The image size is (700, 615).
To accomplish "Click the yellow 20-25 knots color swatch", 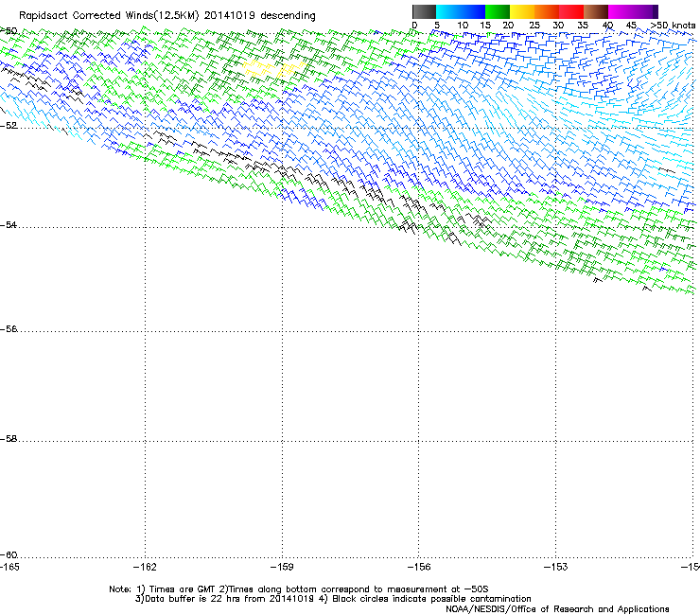I will coord(522,11).
